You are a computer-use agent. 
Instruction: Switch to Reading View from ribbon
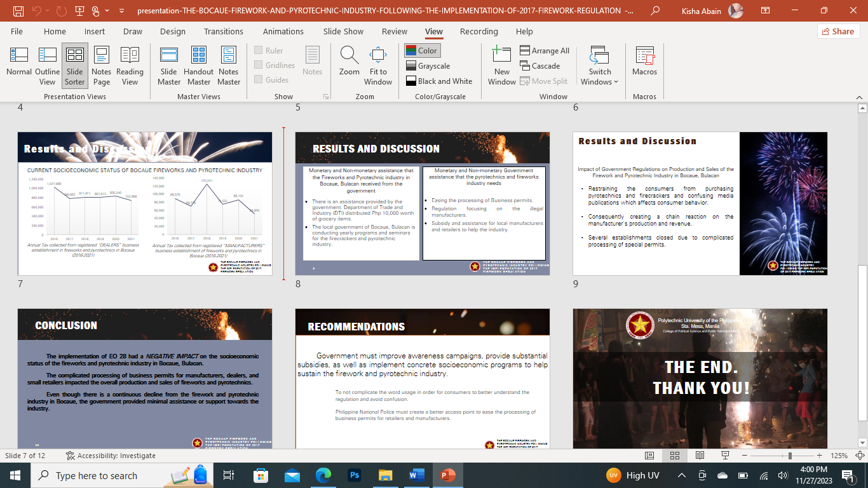pos(130,66)
